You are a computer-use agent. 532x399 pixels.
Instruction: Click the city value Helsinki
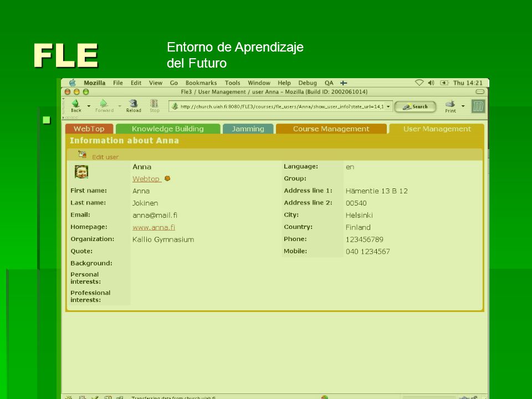click(x=359, y=216)
